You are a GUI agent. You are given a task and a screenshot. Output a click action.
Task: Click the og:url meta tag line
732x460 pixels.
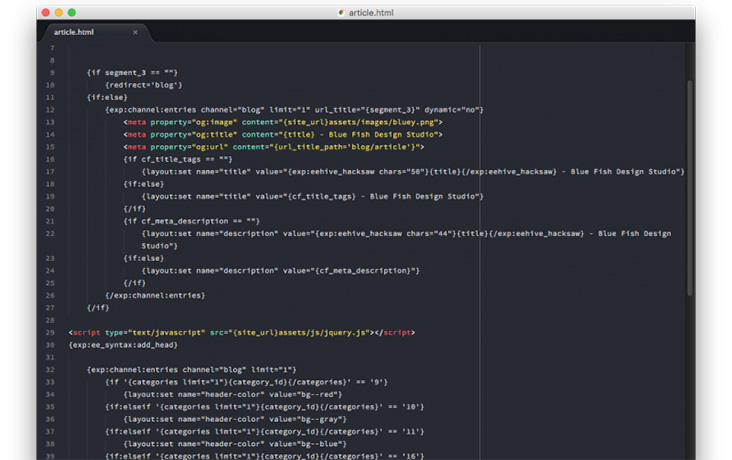click(274, 147)
